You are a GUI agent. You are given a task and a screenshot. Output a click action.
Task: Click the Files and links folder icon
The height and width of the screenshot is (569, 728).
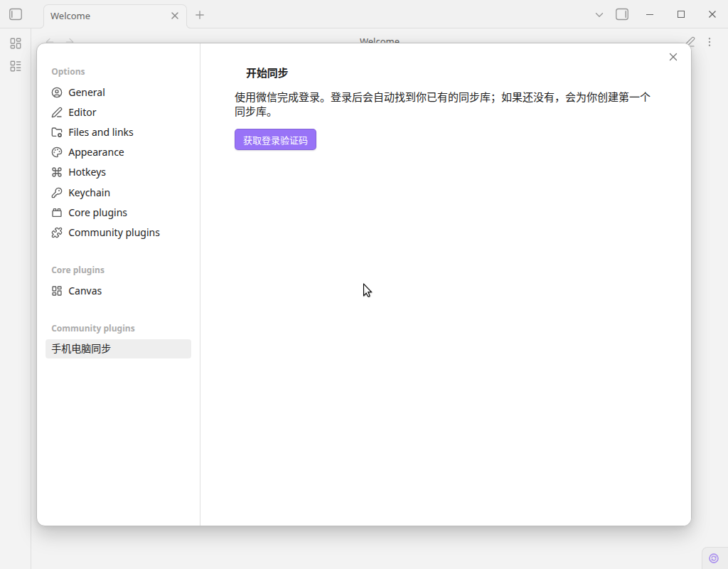[57, 132]
